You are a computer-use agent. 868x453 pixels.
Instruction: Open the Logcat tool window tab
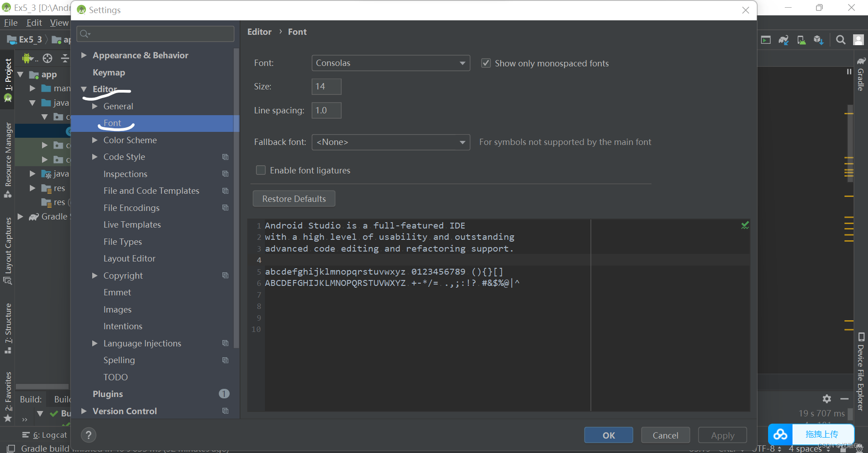click(x=44, y=435)
